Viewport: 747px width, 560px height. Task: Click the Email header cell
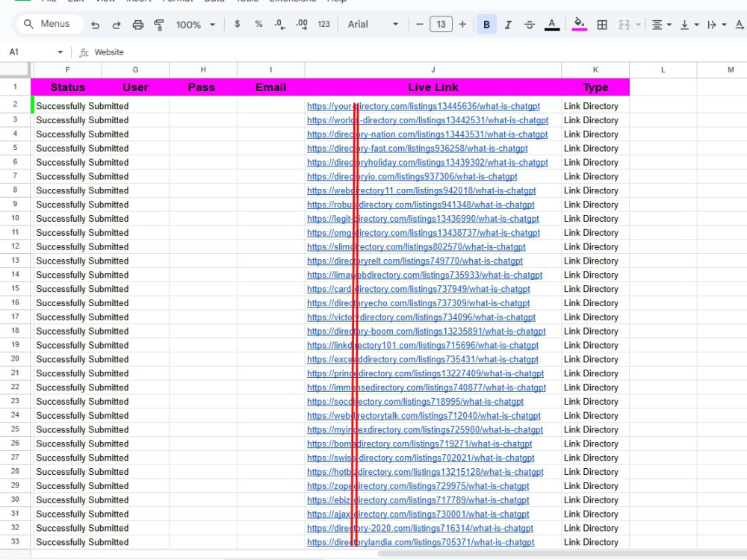270,87
